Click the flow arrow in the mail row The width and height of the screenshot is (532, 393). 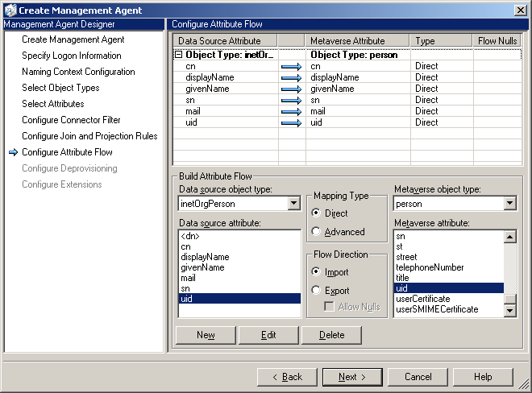point(292,112)
